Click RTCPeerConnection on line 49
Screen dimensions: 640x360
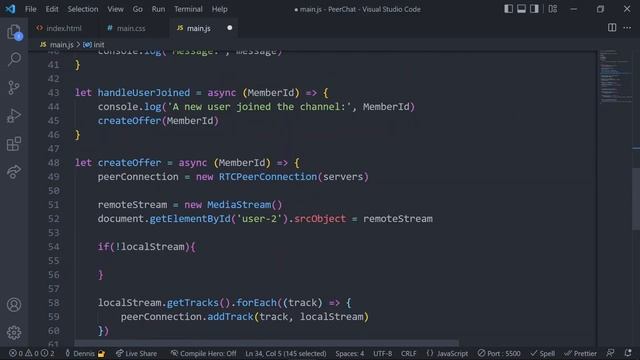[268, 177]
